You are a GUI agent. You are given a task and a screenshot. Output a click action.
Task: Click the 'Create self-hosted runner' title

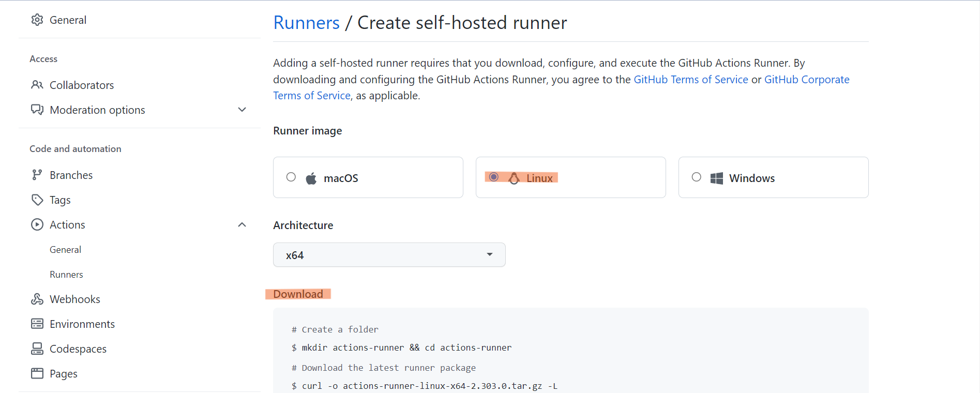click(462, 22)
